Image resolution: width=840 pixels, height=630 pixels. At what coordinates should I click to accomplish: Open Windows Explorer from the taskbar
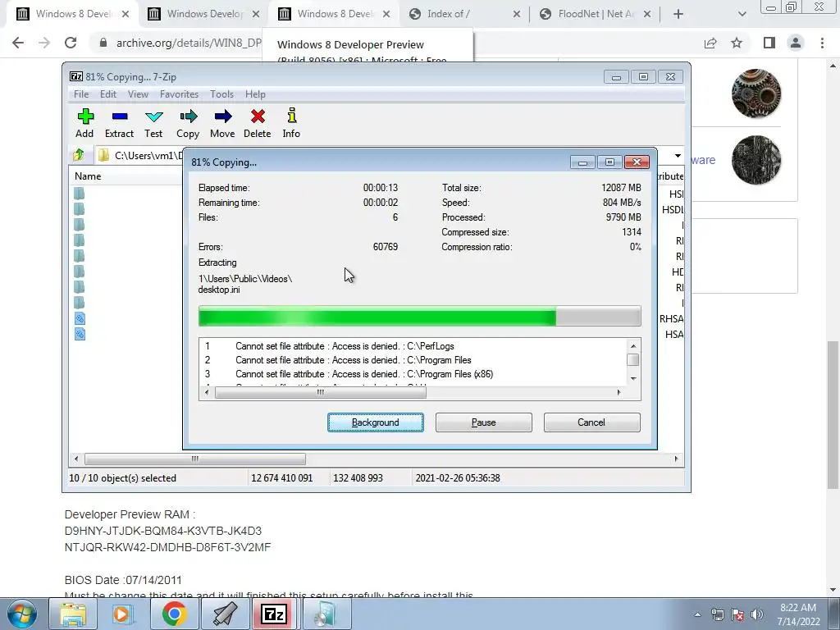click(x=73, y=614)
